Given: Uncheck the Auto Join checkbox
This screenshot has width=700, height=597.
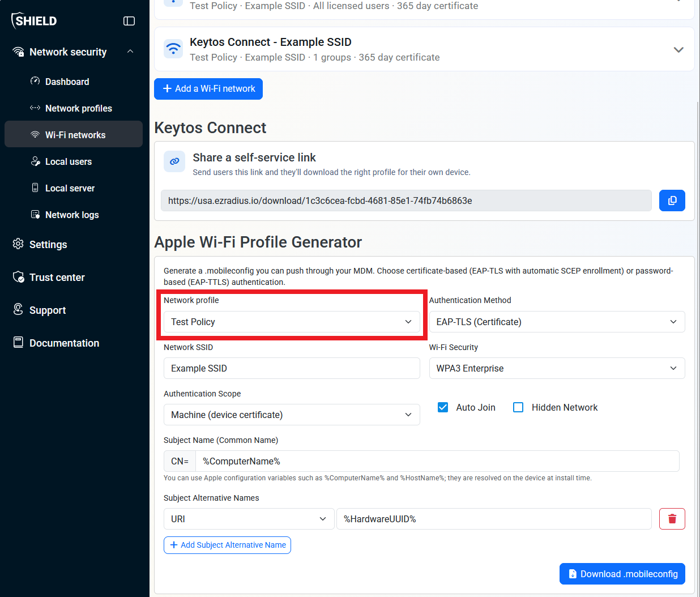Looking at the screenshot, I should click(x=443, y=407).
